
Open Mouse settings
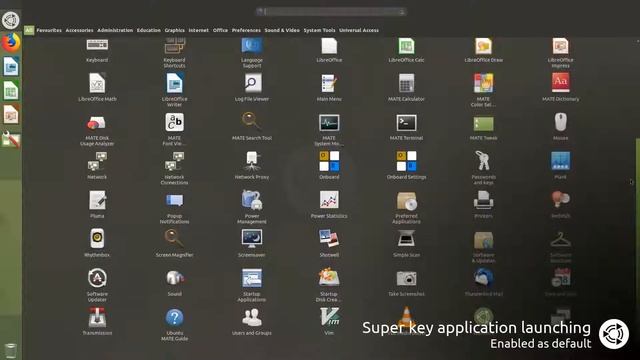coord(560,127)
